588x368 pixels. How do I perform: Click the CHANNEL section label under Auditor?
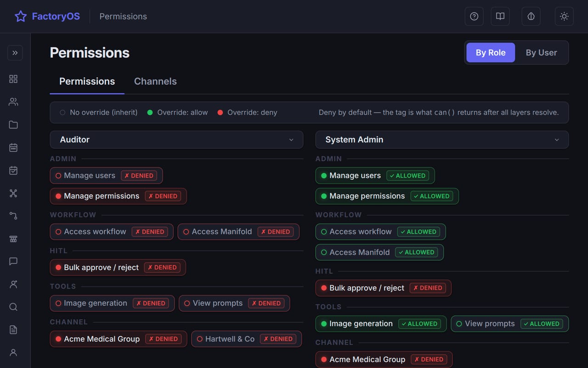68,322
